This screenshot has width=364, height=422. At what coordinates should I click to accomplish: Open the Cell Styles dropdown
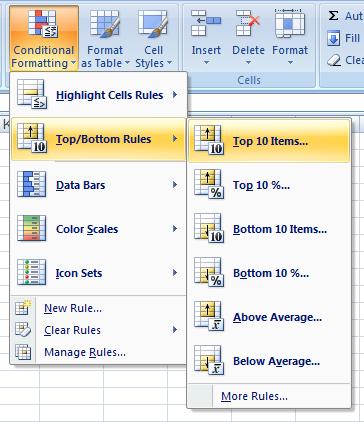tap(153, 37)
